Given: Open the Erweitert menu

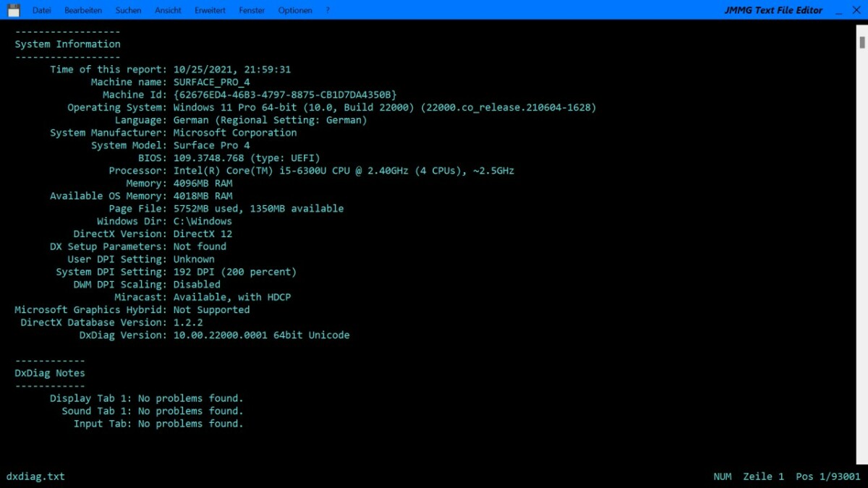Looking at the screenshot, I should tap(210, 9).
